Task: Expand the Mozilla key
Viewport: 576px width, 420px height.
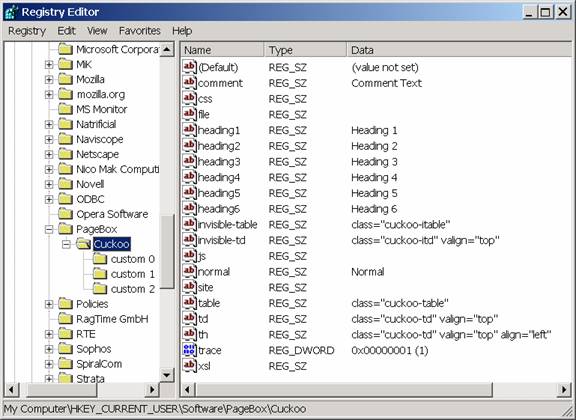Action: click(x=49, y=79)
